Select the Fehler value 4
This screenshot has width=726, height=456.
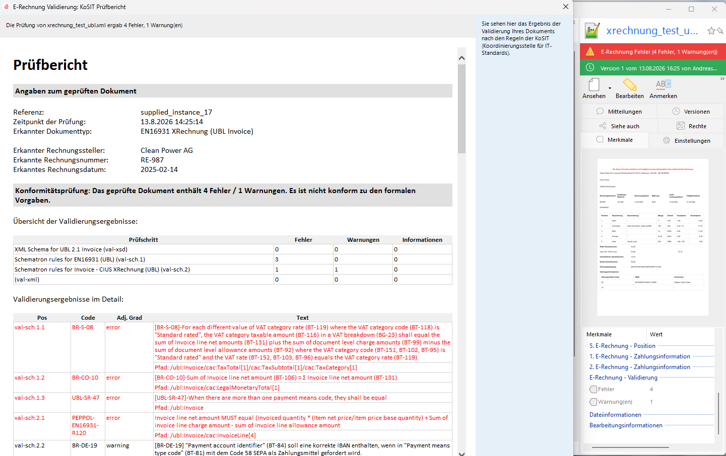651,389
